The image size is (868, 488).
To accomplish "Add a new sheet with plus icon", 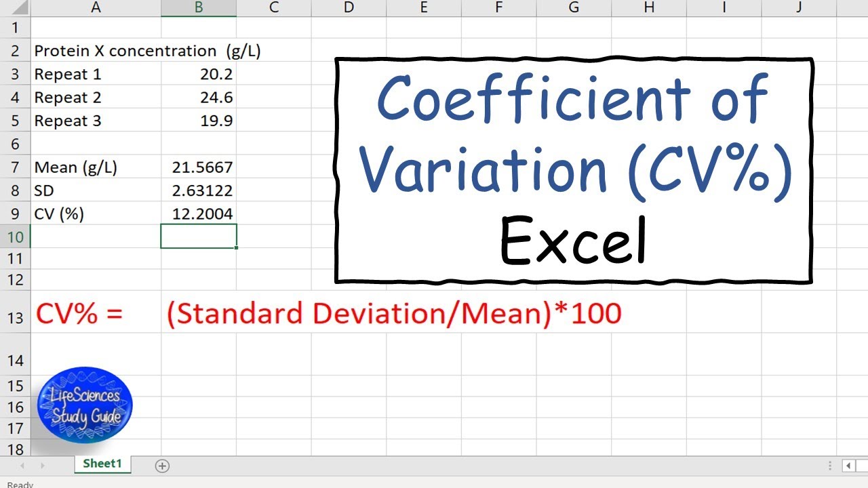I will tap(162, 466).
